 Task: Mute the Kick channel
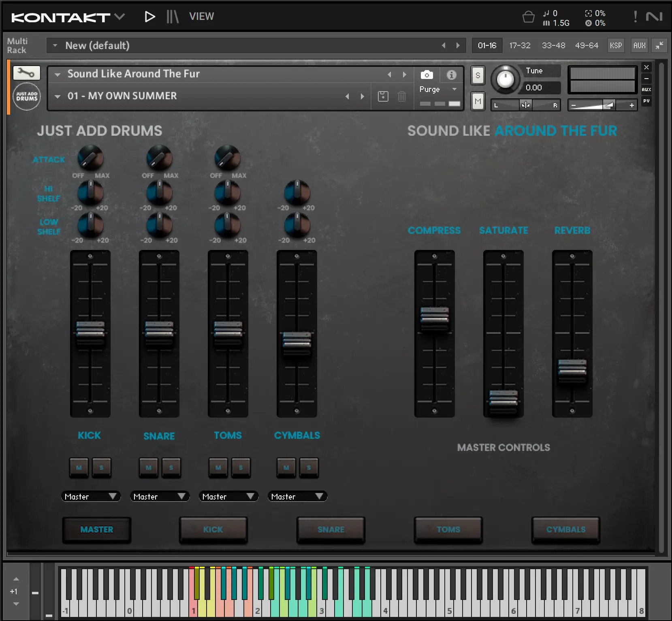coord(79,468)
